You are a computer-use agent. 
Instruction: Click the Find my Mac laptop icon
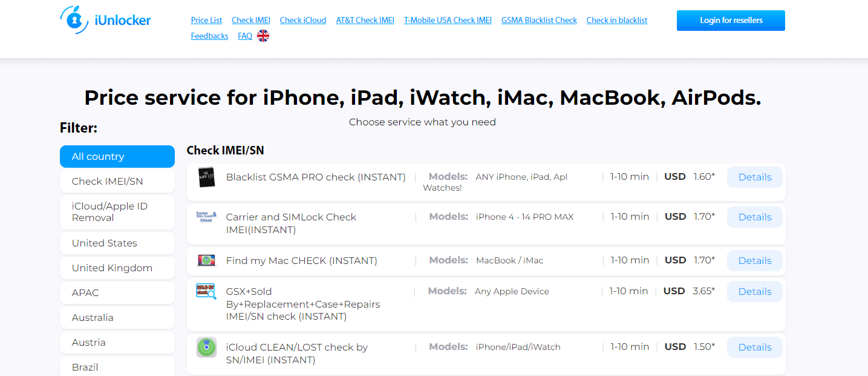(x=206, y=260)
